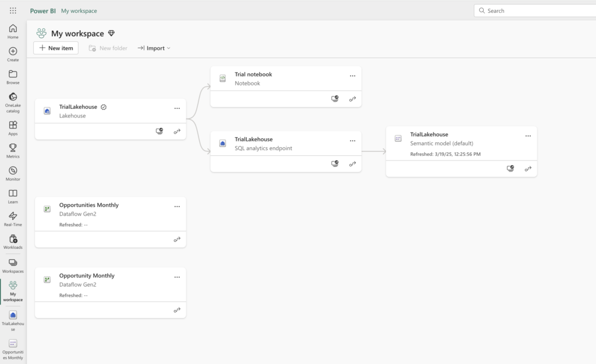Viewport: 596px width, 364px height.
Task: Show lineage for Semantic model card
Action: coord(528,169)
